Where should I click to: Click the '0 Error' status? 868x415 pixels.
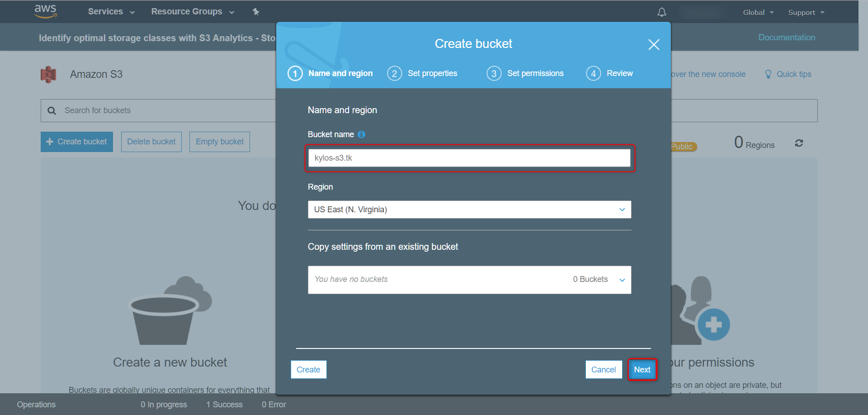coord(274,405)
